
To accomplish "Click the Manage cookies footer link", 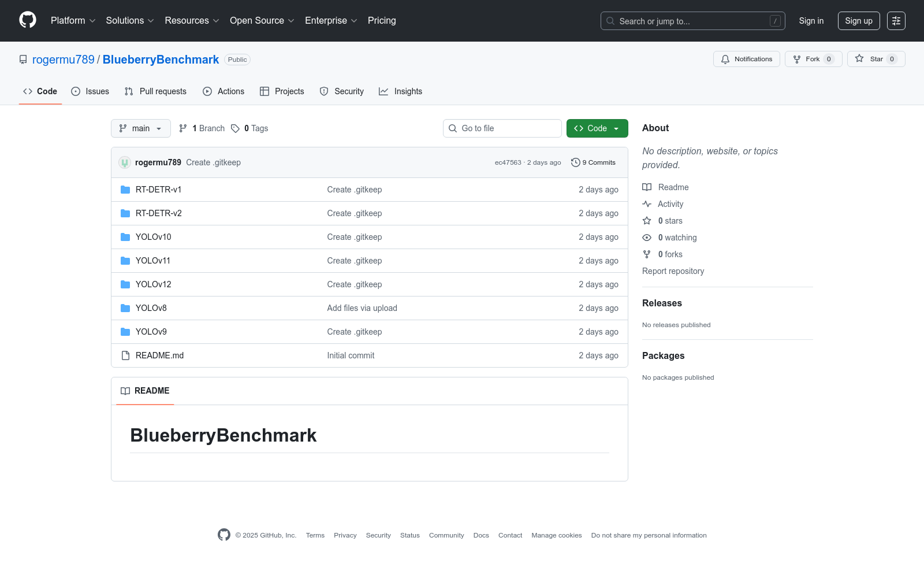I will pos(557,535).
